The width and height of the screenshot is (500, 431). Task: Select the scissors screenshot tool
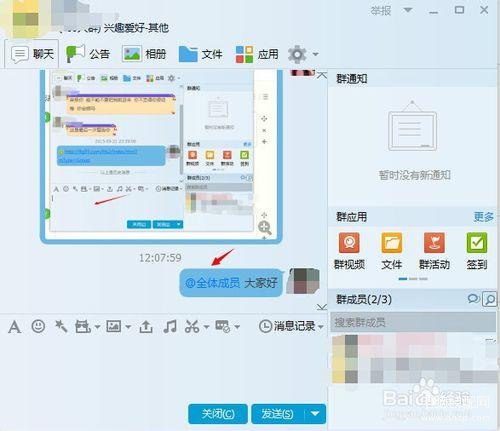click(192, 326)
